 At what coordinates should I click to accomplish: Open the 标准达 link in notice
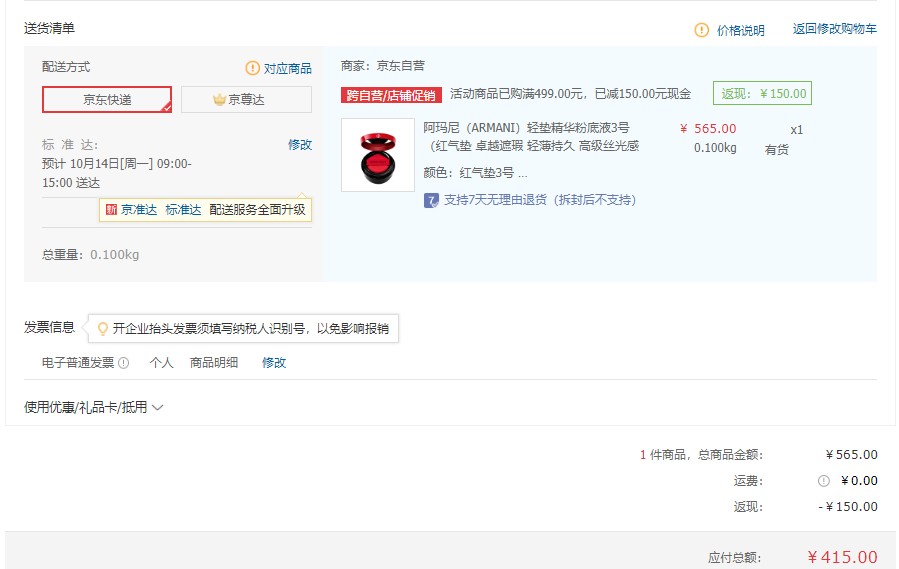[x=183, y=210]
